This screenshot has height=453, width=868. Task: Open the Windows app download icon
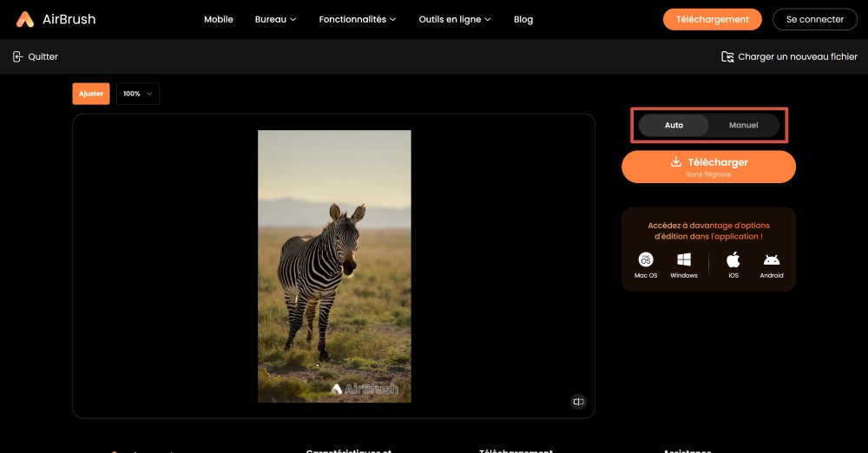point(684,259)
